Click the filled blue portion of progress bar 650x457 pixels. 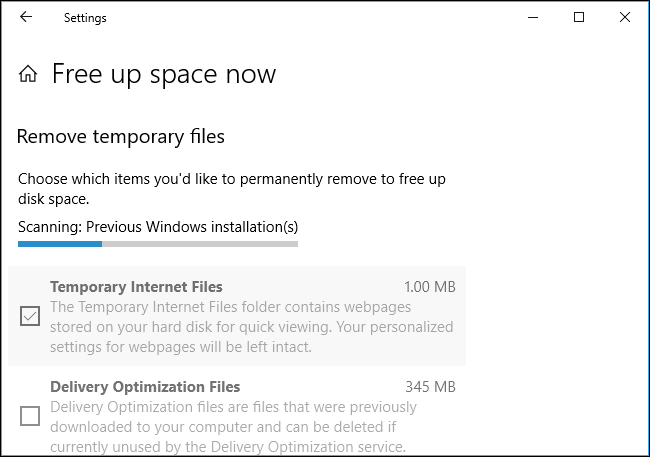click(60, 243)
